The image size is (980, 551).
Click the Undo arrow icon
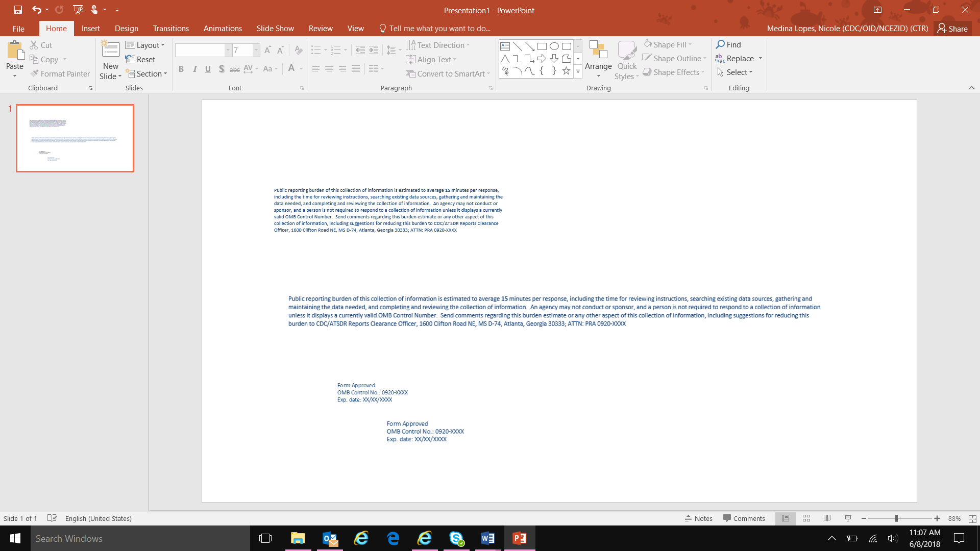tap(36, 10)
